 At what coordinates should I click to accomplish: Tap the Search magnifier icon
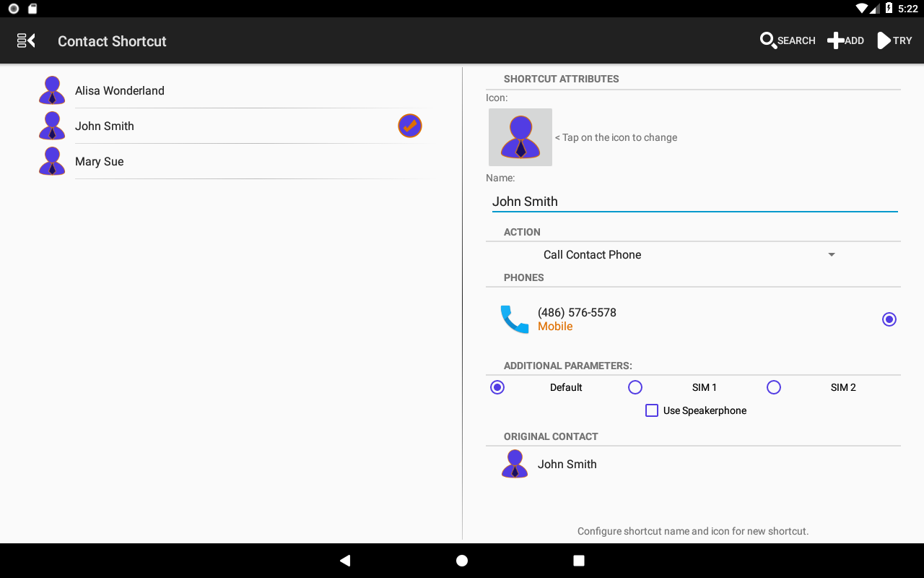pyautogui.click(x=768, y=40)
